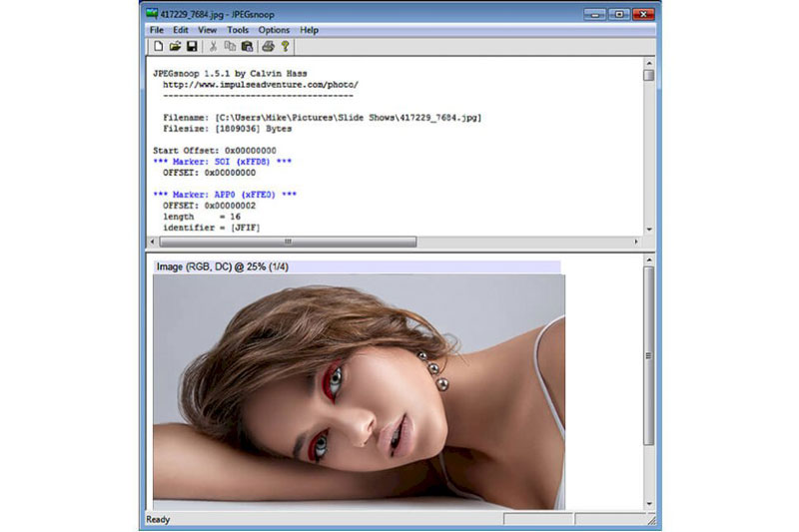
Task: Click the About question mark icon
Action: [286, 46]
